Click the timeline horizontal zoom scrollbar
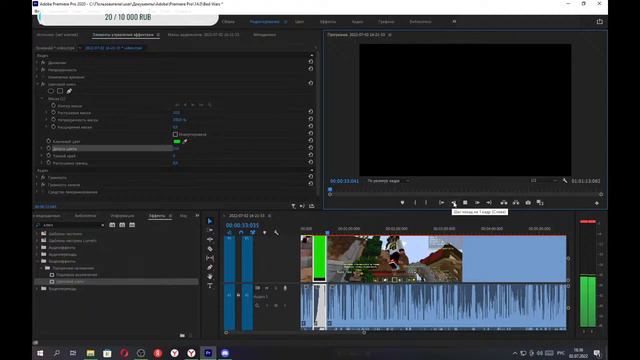The height and width of the screenshot is (360, 640). (295, 332)
